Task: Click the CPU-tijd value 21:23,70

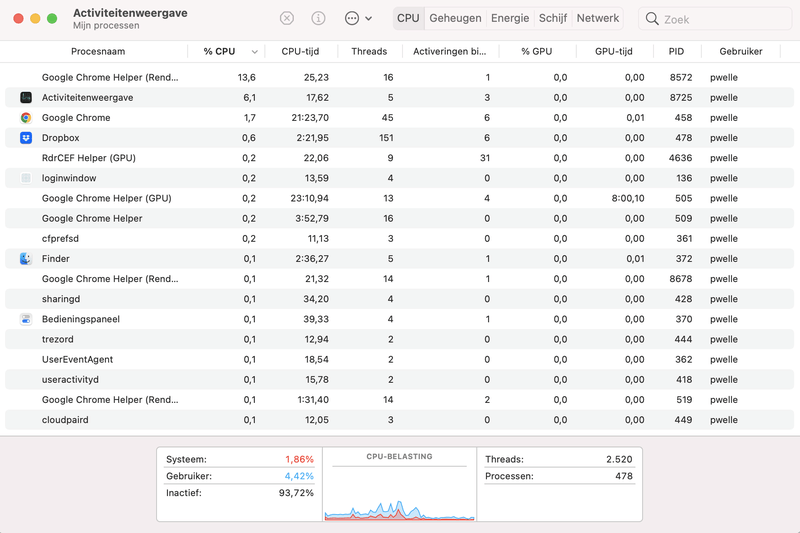Action: pyautogui.click(x=310, y=118)
